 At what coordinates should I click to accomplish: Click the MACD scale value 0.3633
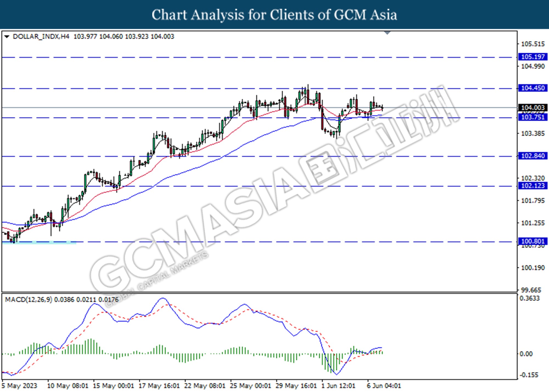tap(530, 298)
